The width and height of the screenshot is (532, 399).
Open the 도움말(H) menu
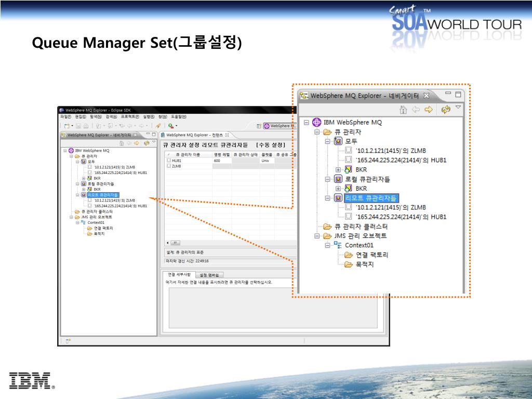tap(179, 117)
